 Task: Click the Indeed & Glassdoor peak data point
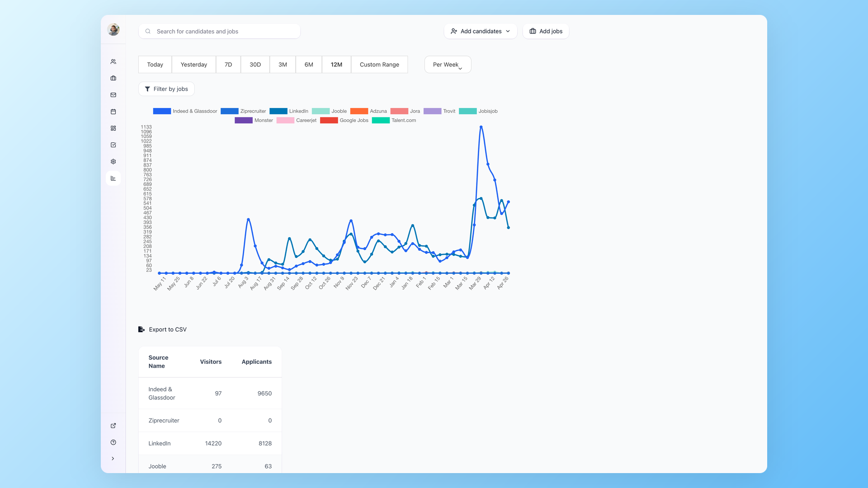click(481, 127)
